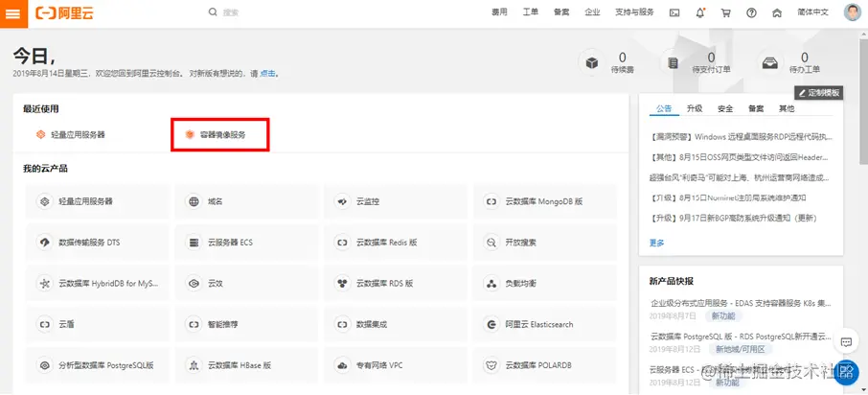Screen dimensions: 868x395
Task: Click the search magnifier icon
Action: coord(213,12)
